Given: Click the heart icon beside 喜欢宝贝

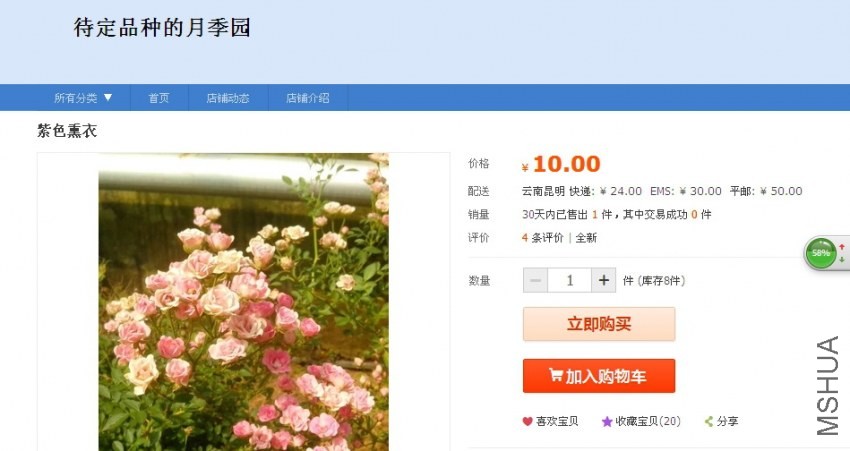Looking at the screenshot, I should (527, 422).
